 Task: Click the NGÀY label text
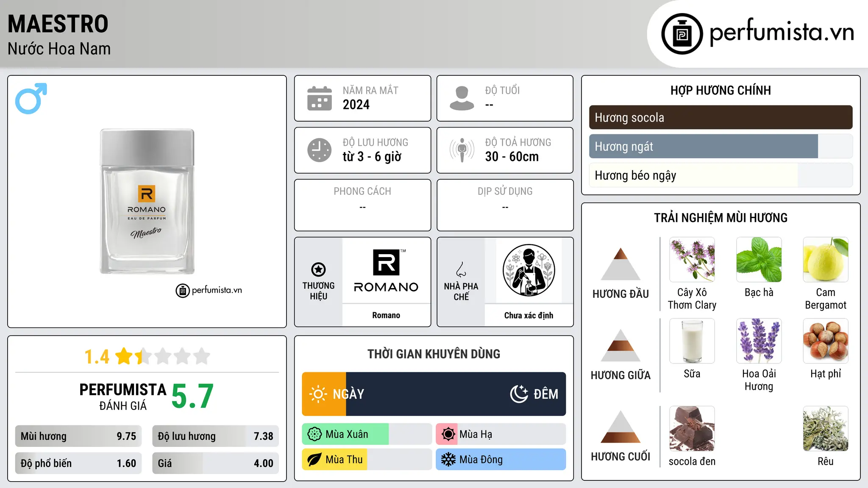(348, 394)
